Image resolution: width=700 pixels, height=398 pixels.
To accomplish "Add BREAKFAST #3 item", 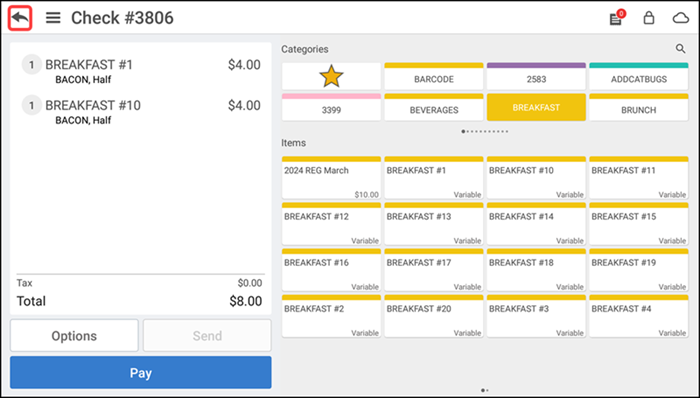I will point(536,316).
